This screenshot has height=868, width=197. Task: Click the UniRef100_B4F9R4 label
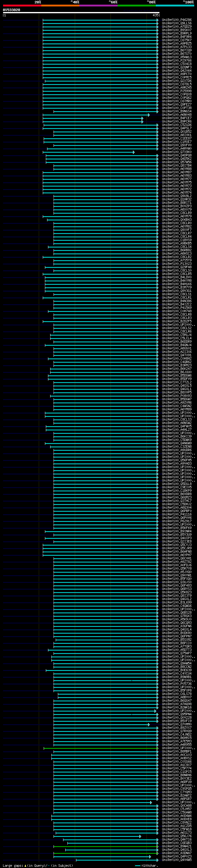pos(176,37)
